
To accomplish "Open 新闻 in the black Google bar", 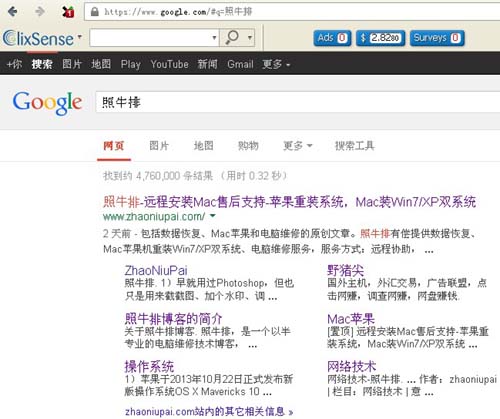I will click(207, 64).
